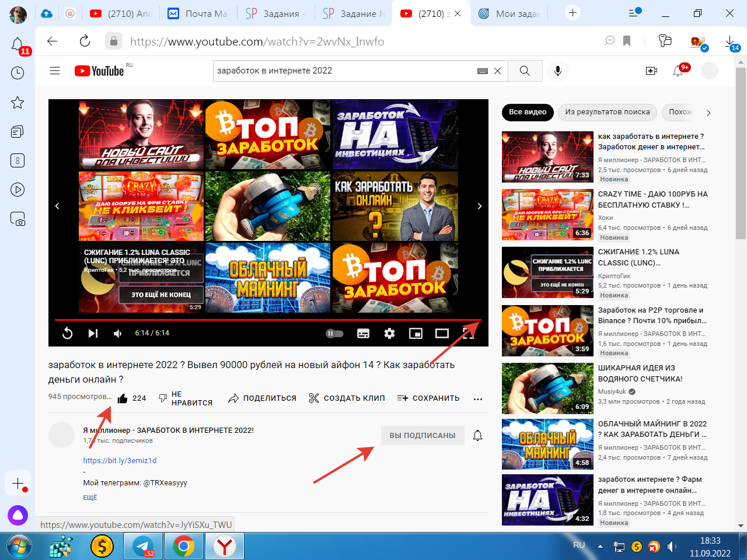747x560 pixels.
Task: Show next endscreen suggestions page
Action: (480, 206)
